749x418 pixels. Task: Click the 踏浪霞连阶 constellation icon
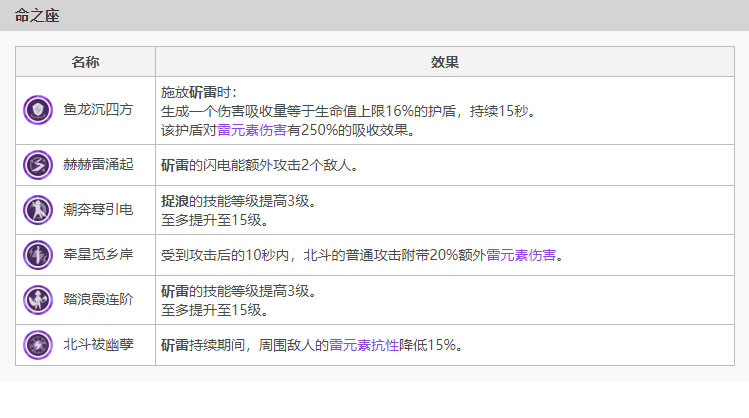tap(38, 300)
